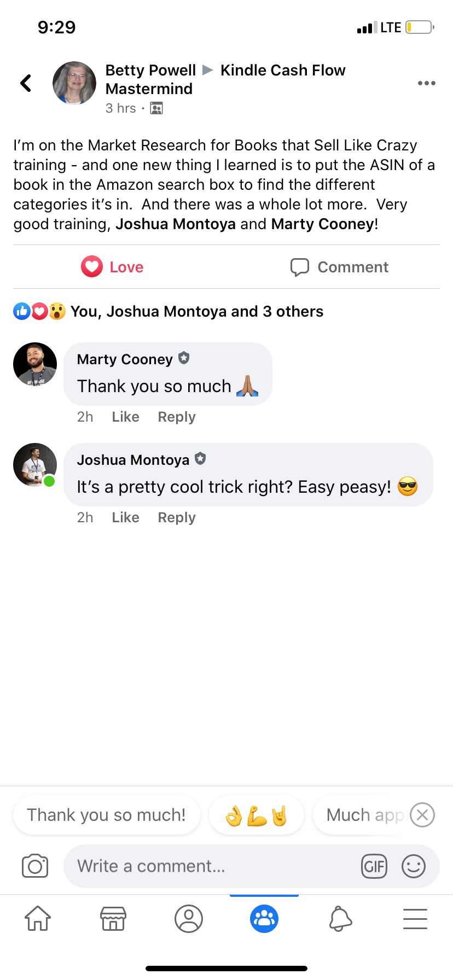Open the three-dot post options menu
Image resolution: width=453 pixels, height=980 pixels.
tap(426, 83)
